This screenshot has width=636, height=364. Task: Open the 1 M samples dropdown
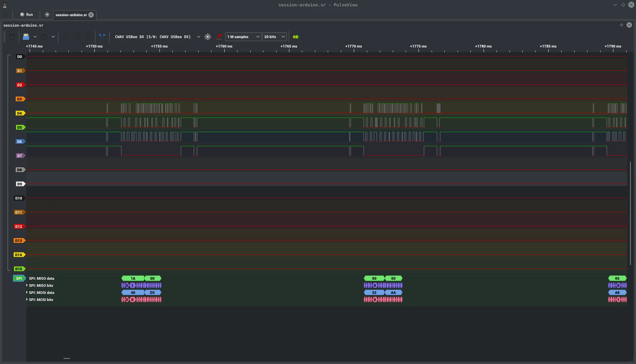coord(243,37)
